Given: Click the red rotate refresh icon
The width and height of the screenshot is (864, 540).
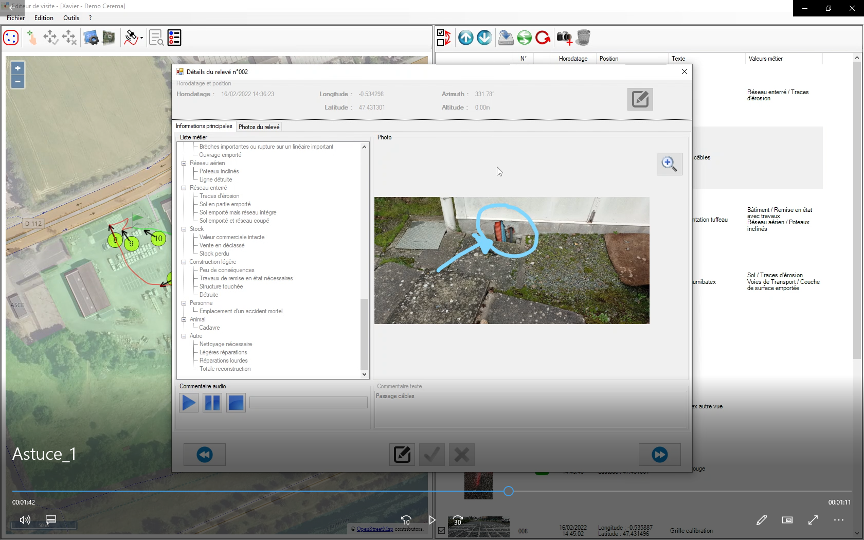Looking at the screenshot, I should [543, 38].
